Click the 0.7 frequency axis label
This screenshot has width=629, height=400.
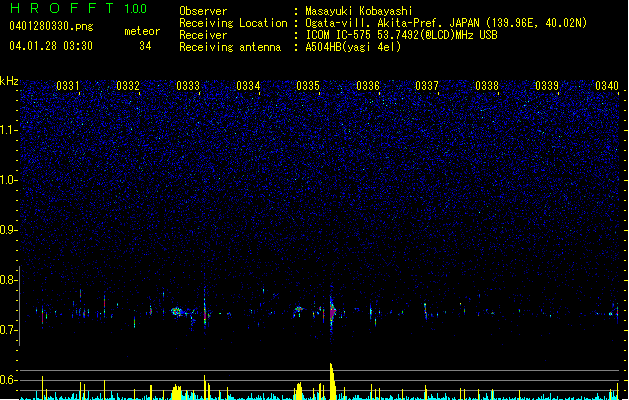(x=8, y=330)
